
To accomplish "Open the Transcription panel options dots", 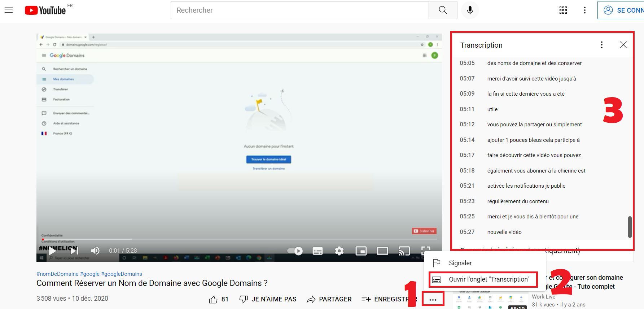I will point(601,45).
